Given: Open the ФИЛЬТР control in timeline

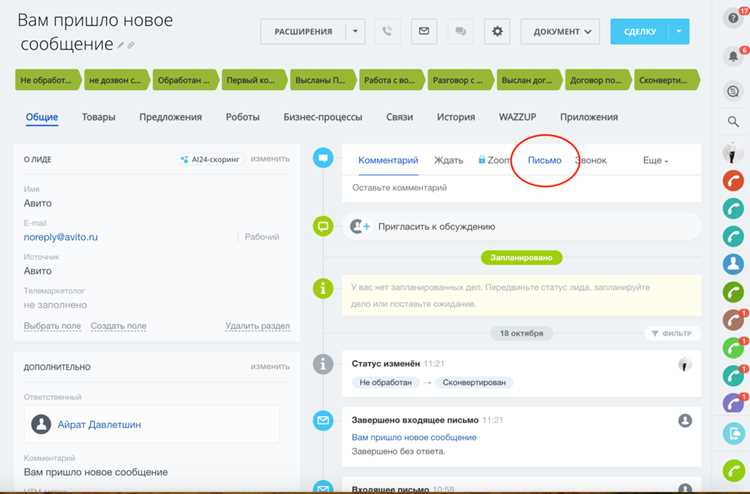Looking at the screenshot, I should (x=672, y=333).
